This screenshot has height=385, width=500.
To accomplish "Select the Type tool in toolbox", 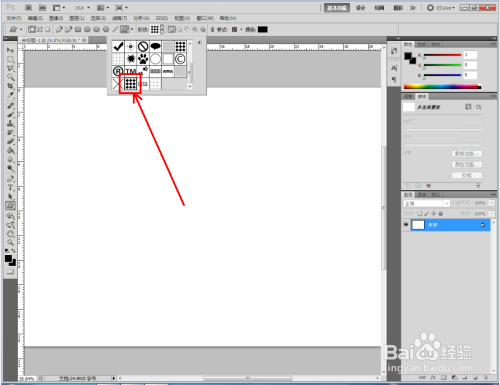I will (10, 188).
